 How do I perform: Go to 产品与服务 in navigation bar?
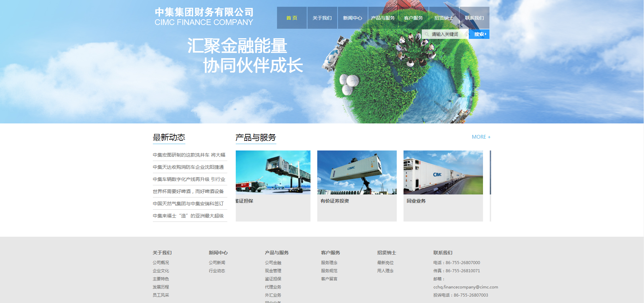pos(383,18)
